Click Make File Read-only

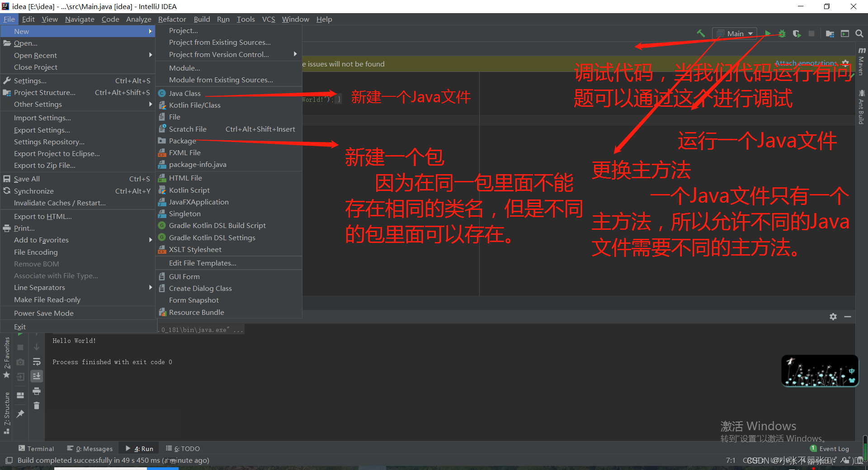pyautogui.click(x=78, y=299)
